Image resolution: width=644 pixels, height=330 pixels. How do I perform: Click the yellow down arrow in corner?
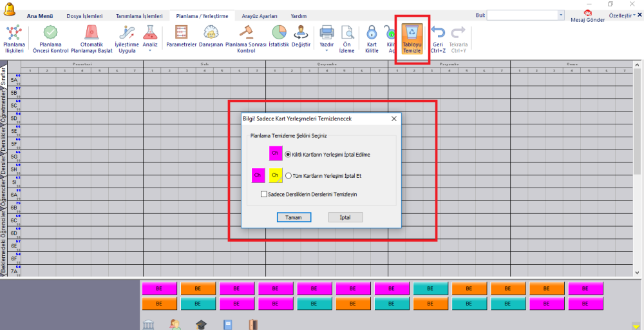(636, 326)
